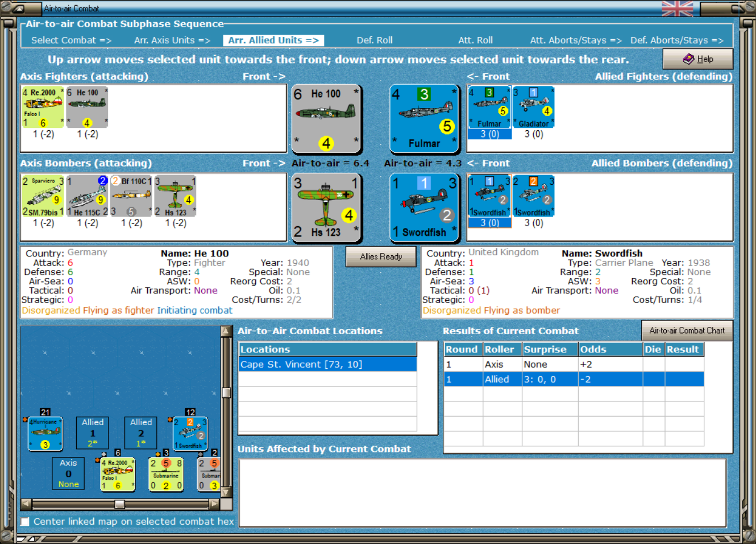Image resolution: width=756 pixels, height=544 pixels.
Task: Click the Odds column header
Action: pos(610,350)
